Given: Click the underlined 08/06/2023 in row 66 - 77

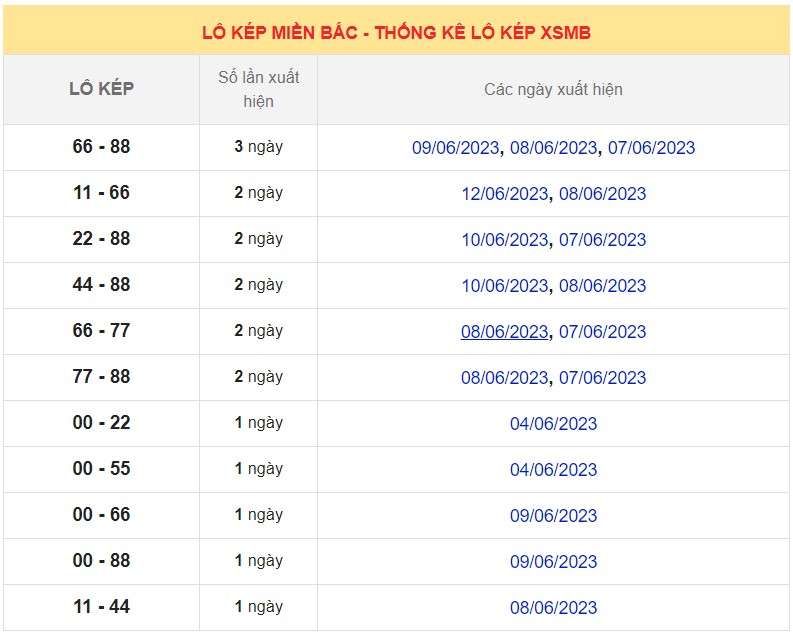Looking at the screenshot, I should (x=505, y=332).
